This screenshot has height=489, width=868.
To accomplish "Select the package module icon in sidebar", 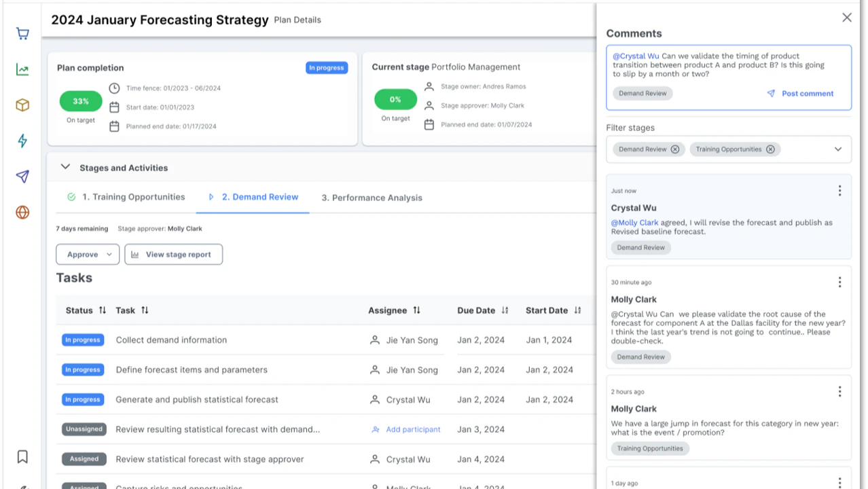I will coord(22,105).
